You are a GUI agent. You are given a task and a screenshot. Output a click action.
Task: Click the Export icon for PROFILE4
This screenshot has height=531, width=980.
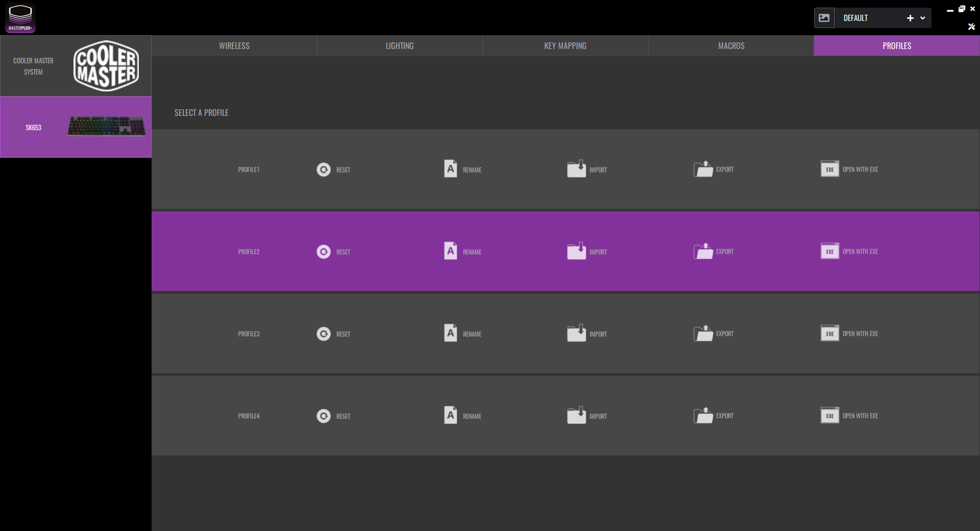pos(703,416)
